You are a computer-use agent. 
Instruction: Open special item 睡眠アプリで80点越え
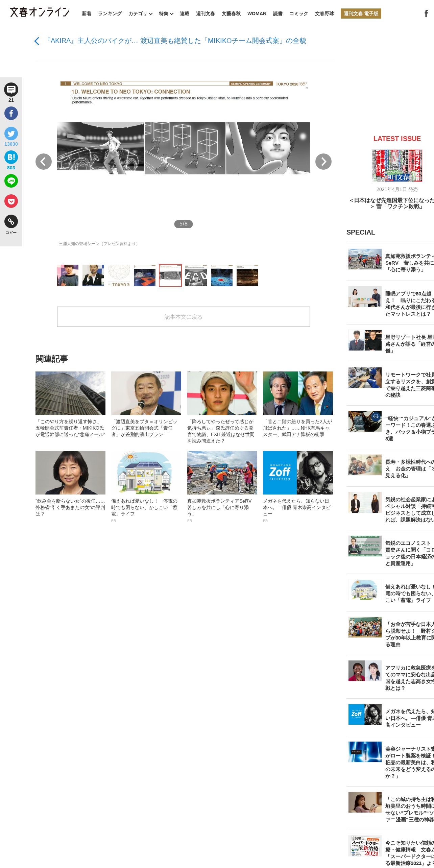pyautogui.click(x=410, y=304)
